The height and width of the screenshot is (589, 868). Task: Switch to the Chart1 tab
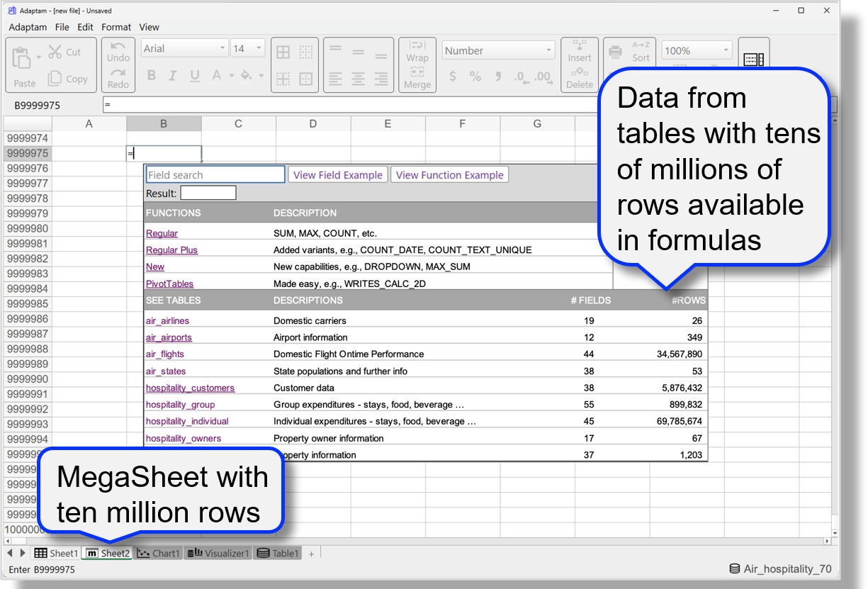pos(159,553)
